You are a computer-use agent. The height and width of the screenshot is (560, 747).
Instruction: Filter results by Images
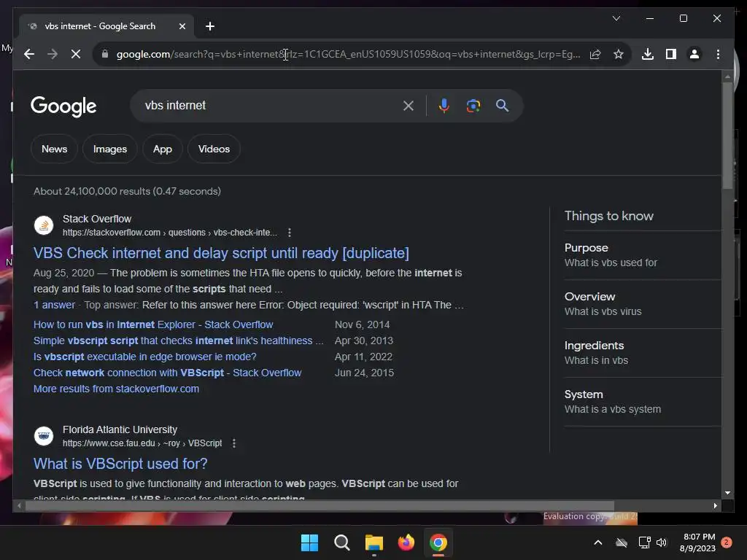[x=110, y=149]
